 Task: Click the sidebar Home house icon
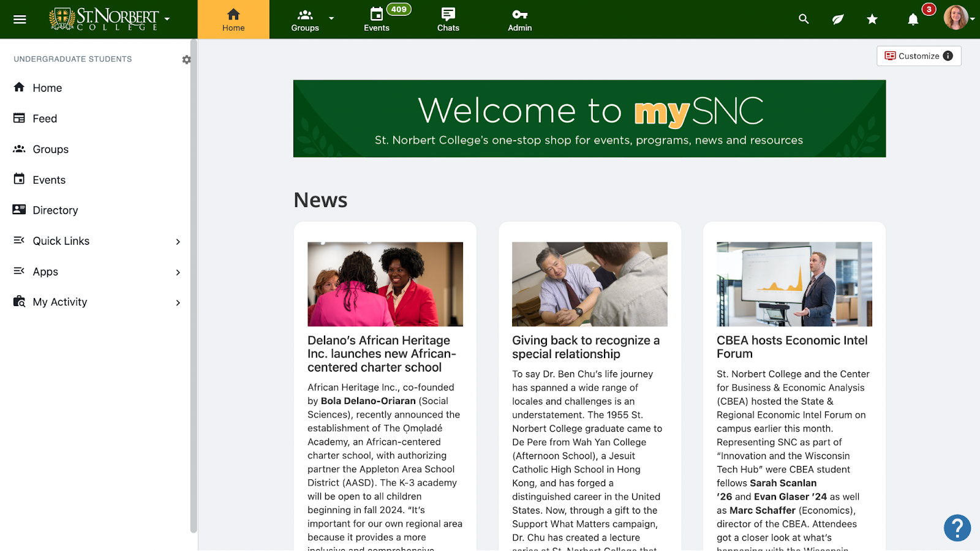tap(19, 87)
